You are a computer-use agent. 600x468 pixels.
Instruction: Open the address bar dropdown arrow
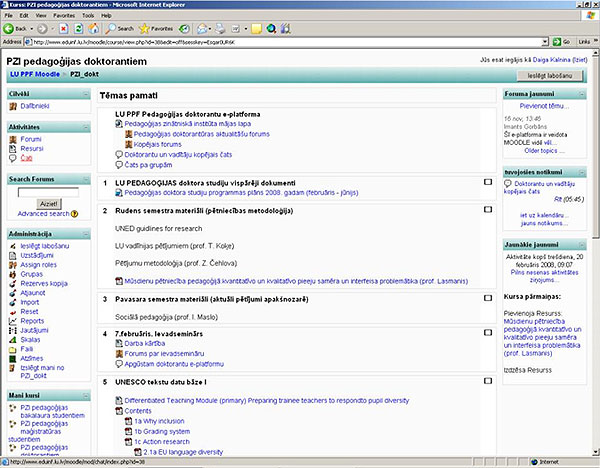pos(545,42)
